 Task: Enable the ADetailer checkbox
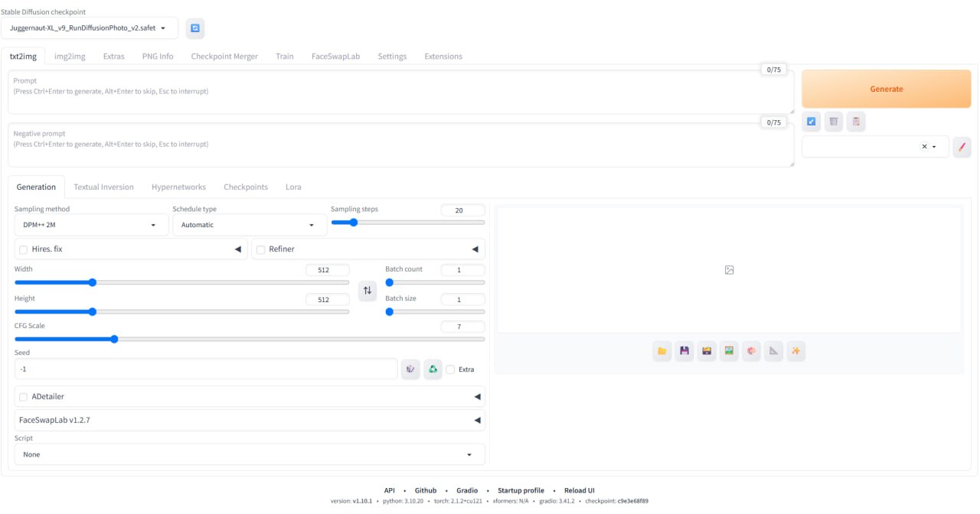point(24,397)
